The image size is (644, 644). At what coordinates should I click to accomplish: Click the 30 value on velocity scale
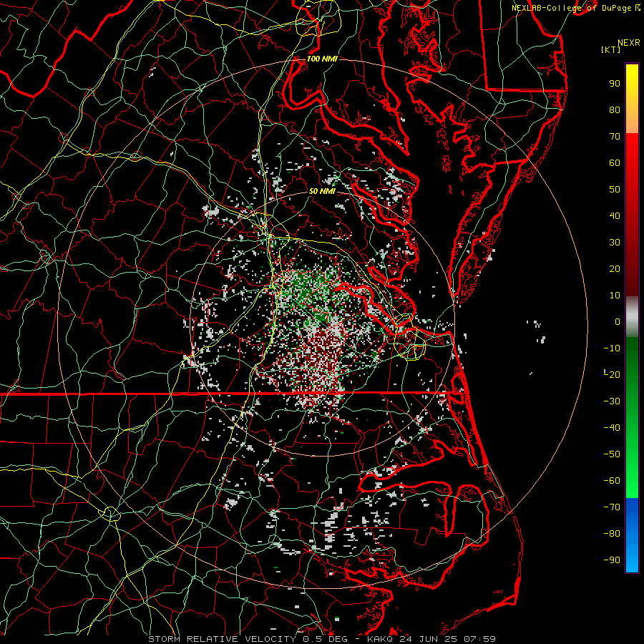point(615,243)
